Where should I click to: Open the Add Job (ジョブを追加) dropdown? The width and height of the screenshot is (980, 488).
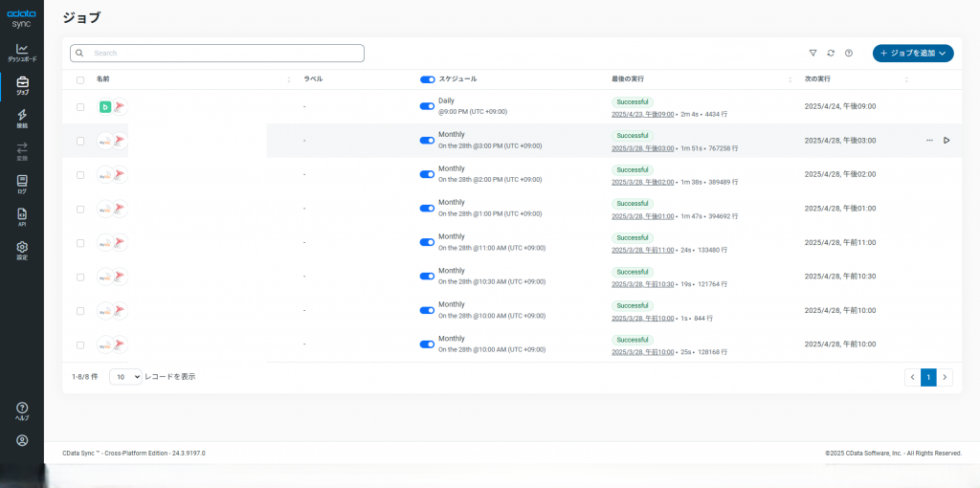pos(912,54)
